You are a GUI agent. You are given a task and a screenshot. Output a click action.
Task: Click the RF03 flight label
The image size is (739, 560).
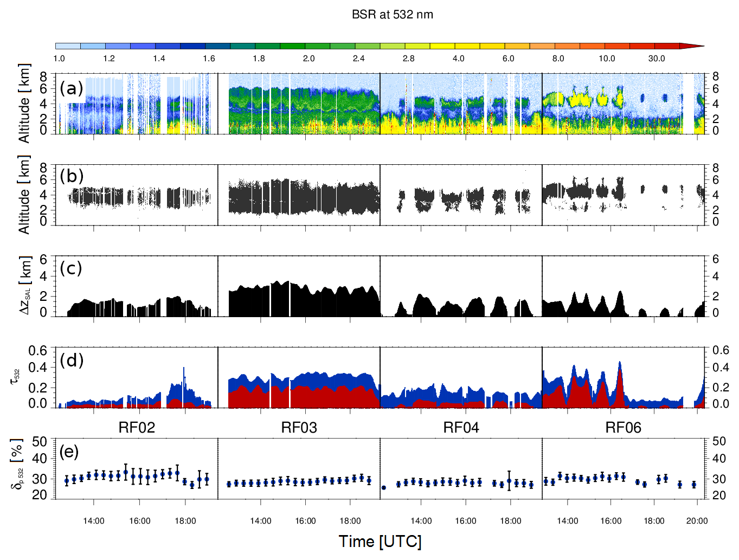299,428
